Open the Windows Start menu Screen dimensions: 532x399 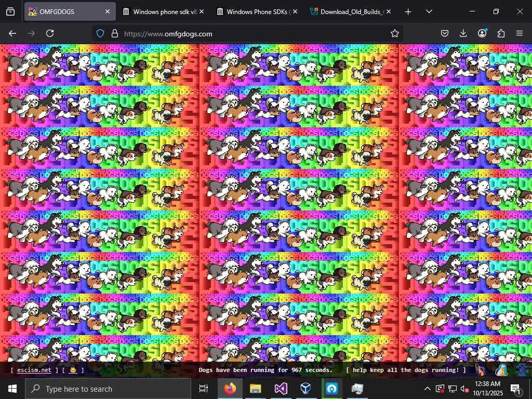(x=12, y=389)
